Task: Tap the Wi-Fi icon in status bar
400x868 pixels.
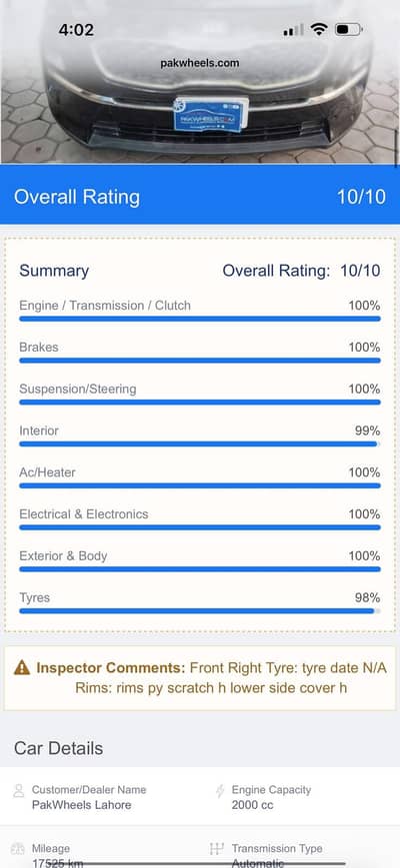Action: (x=319, y=29)
